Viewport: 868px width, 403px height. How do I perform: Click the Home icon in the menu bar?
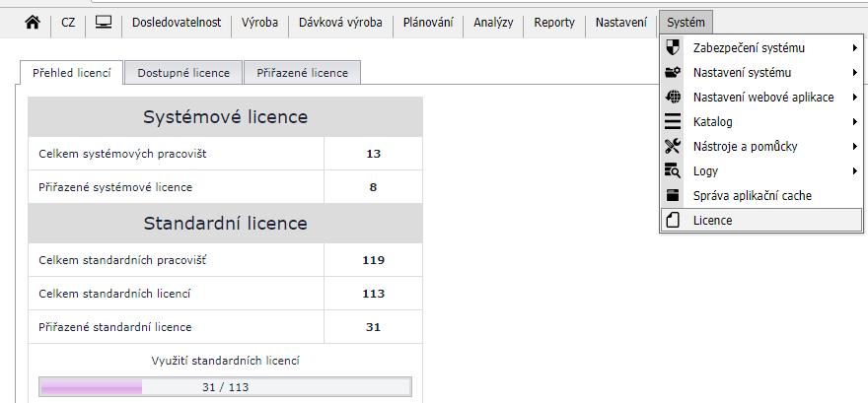[x=32, y=22]
